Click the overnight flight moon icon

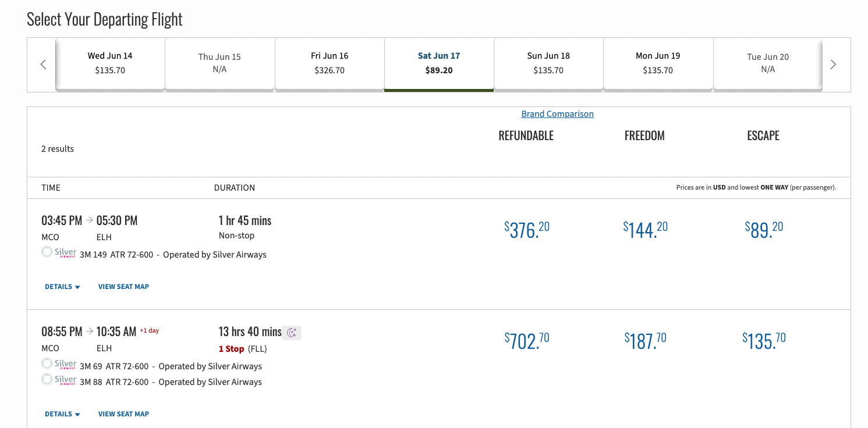tap(292, 333)
